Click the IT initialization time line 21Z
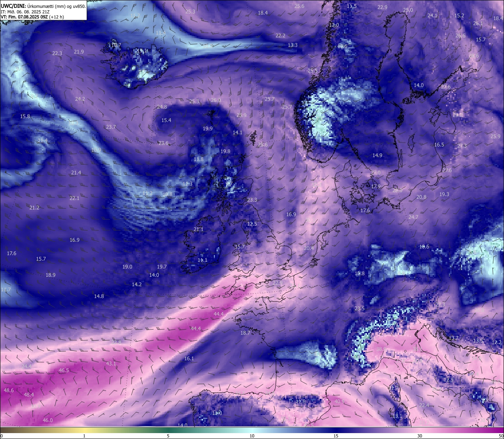The image size is (504, 439). tap(25, 12)
